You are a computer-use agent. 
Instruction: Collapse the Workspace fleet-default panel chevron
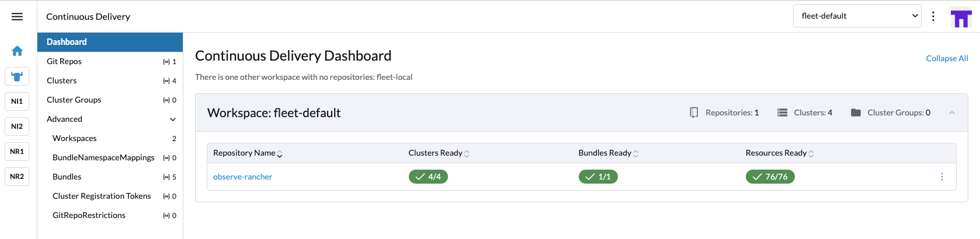click(x=952, y=113)
